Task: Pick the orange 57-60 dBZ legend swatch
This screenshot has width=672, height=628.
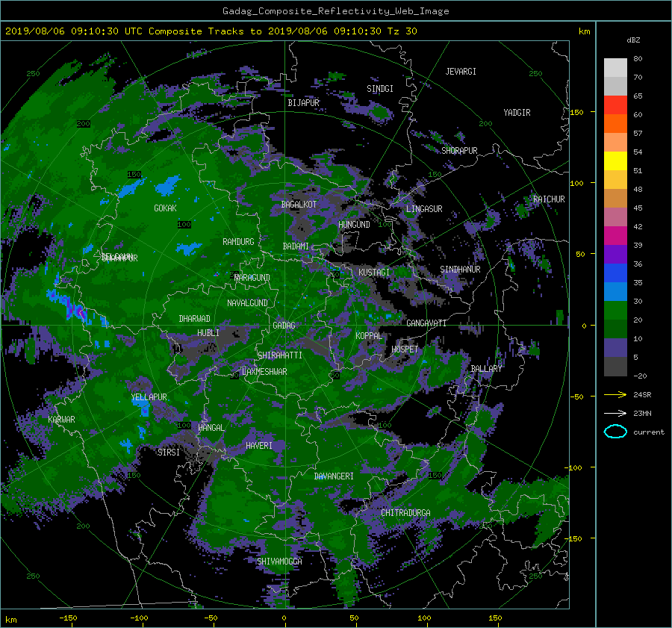Action: 615,124
